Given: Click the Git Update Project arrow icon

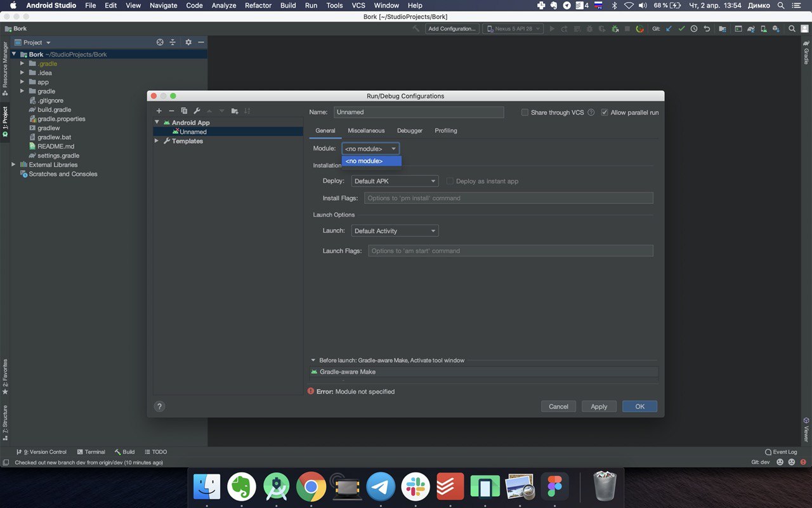Looking at the screenshot, I should click(x=669, y=29).
